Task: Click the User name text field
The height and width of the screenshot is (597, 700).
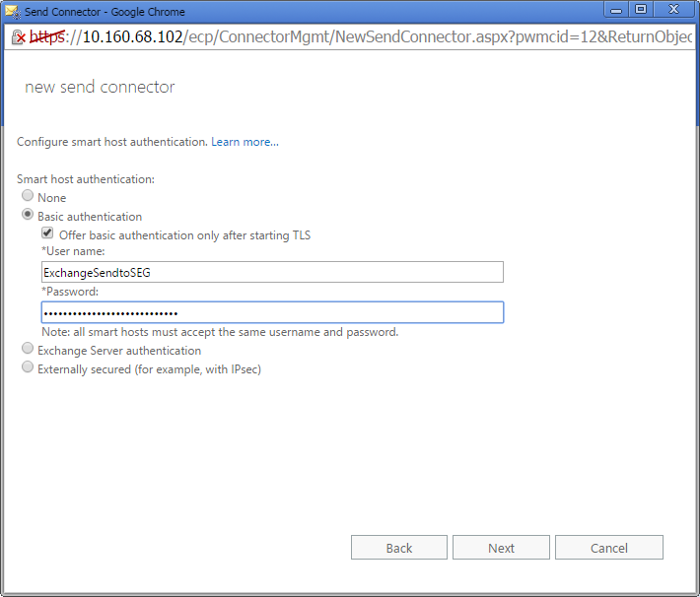Action: coord(272,273)
